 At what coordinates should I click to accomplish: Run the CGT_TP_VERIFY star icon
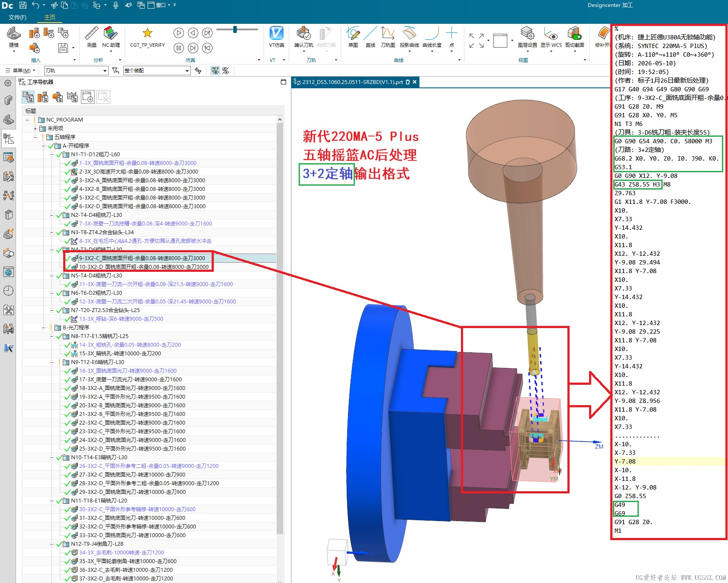click(147, 33)
